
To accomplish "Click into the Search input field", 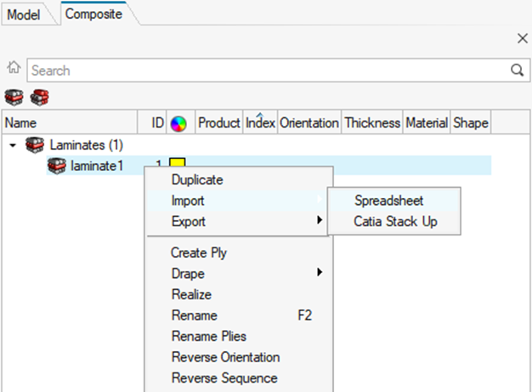I will pos(263,71).
